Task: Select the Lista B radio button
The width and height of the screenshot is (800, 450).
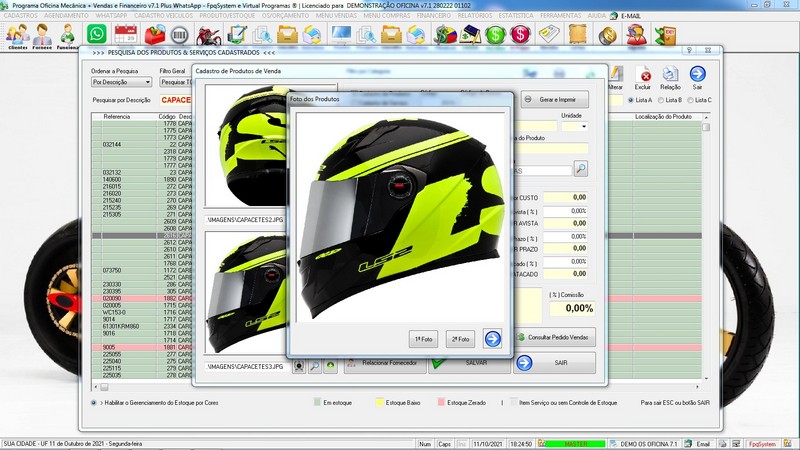Action: tap(661, 100)
